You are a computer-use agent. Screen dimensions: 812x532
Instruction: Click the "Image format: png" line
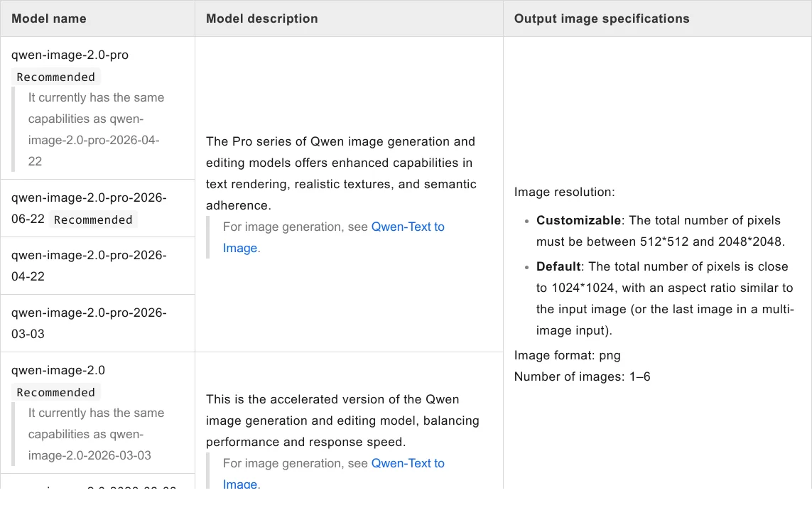pos(568,355)
